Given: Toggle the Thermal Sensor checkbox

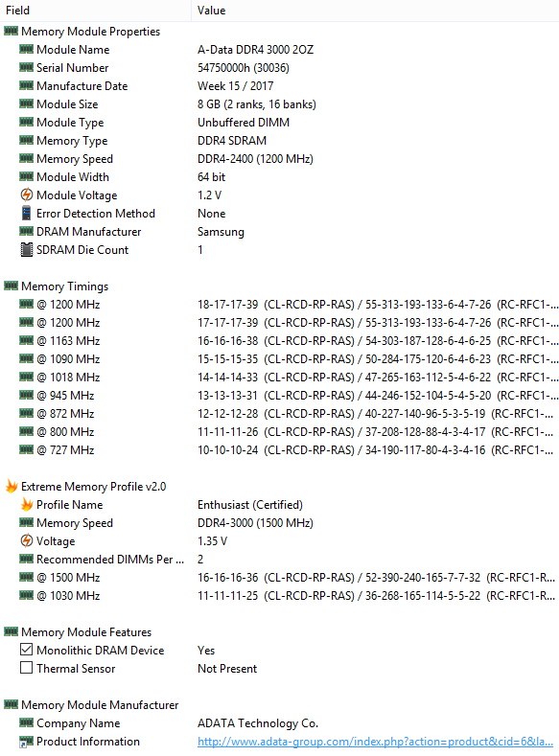Looking at the screenshot, I should pyautogui.click(x=27, y=668).
